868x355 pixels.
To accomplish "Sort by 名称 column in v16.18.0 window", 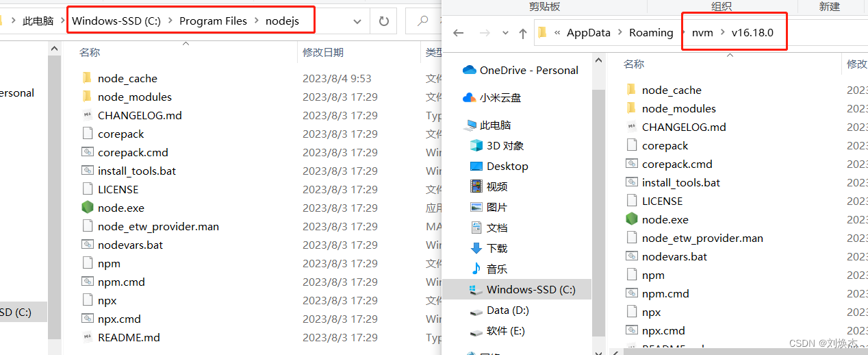I will 634,64.
